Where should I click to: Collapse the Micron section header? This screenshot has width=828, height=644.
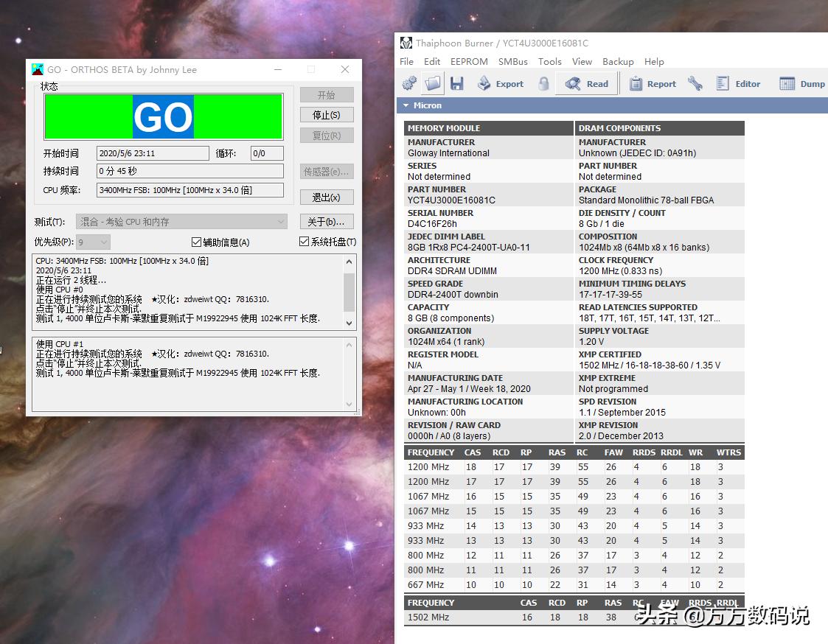(406, 105)
